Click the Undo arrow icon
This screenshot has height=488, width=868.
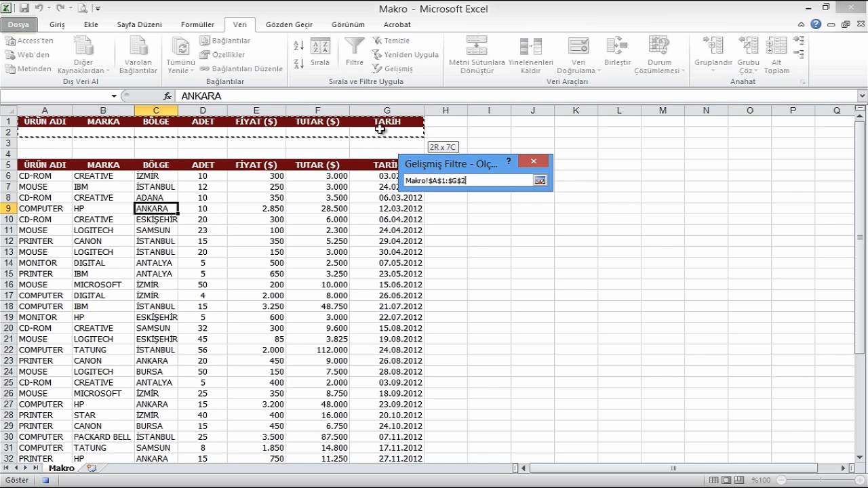click(x=39, y=9)
